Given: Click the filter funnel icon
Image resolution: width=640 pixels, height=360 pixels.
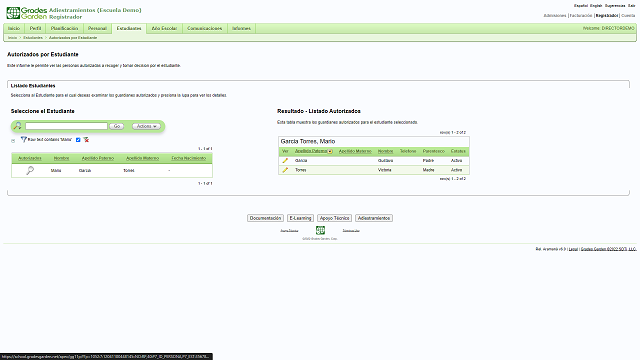Looking at the screenshot, I should pyautogui.click(x=24, y=140).
